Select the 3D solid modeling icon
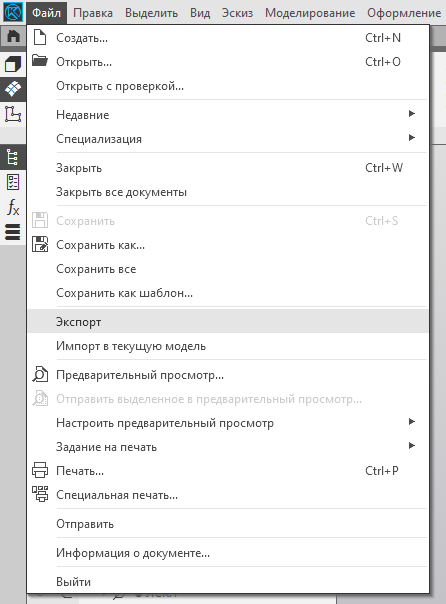446x604 pixels. (x=13, y=64)
